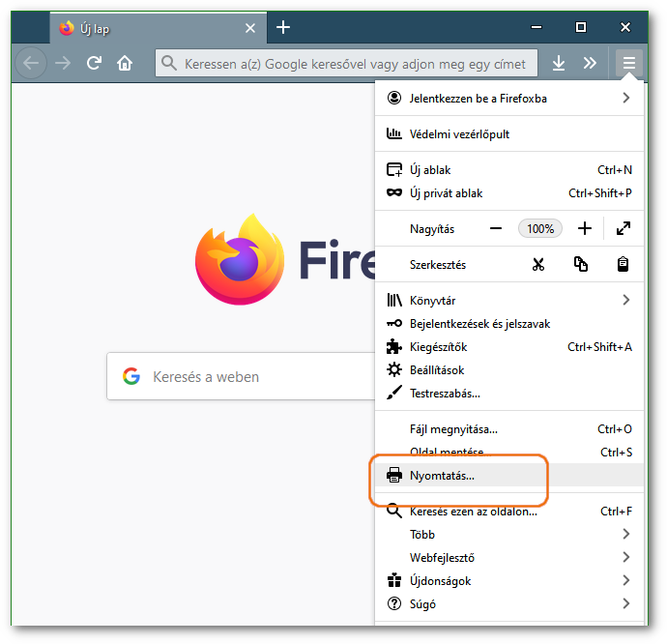Screen dimensions: 667x644
Task: Expand the Újdonságok chevron
Action: coord(625,580)
